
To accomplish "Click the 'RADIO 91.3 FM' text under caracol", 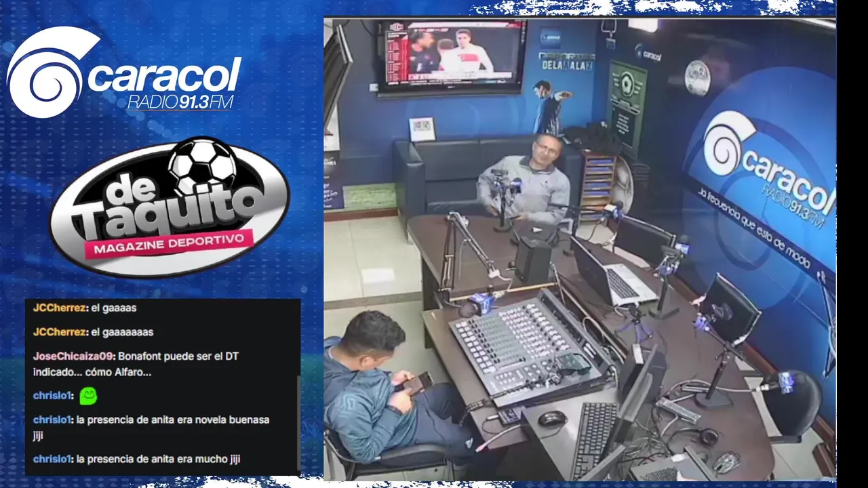I will tap(180, 102).
